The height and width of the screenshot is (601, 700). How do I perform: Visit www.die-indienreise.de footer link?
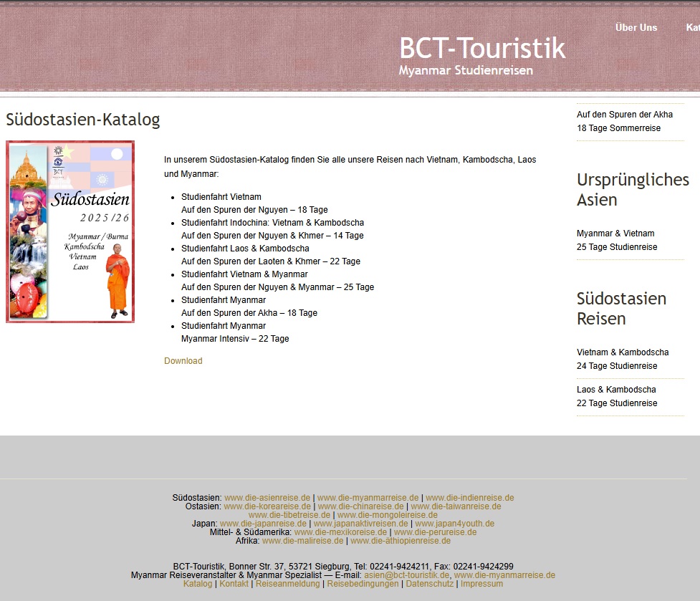469,498
